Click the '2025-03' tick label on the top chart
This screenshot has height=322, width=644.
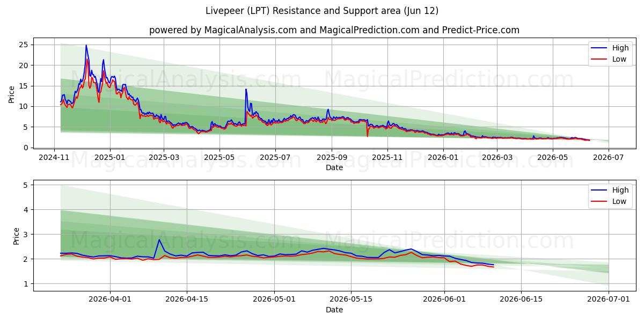click(x=163, y=157)
